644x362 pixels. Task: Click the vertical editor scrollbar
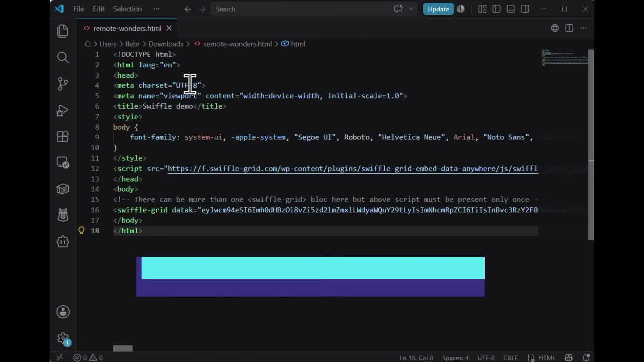(x=591, y=144)
